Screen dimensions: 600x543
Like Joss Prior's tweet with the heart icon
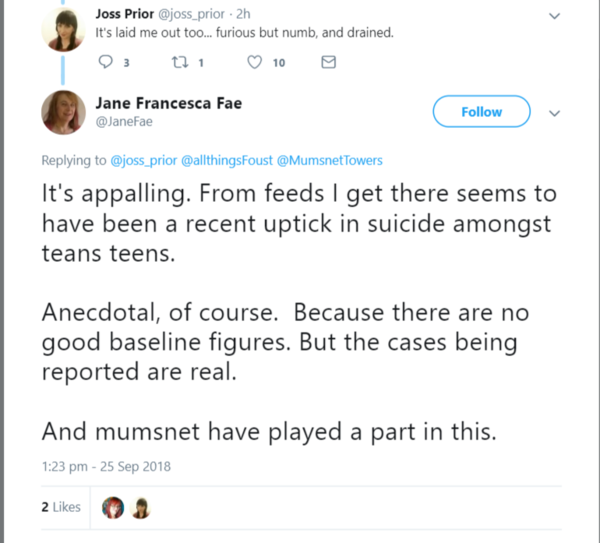pos(255,63)
